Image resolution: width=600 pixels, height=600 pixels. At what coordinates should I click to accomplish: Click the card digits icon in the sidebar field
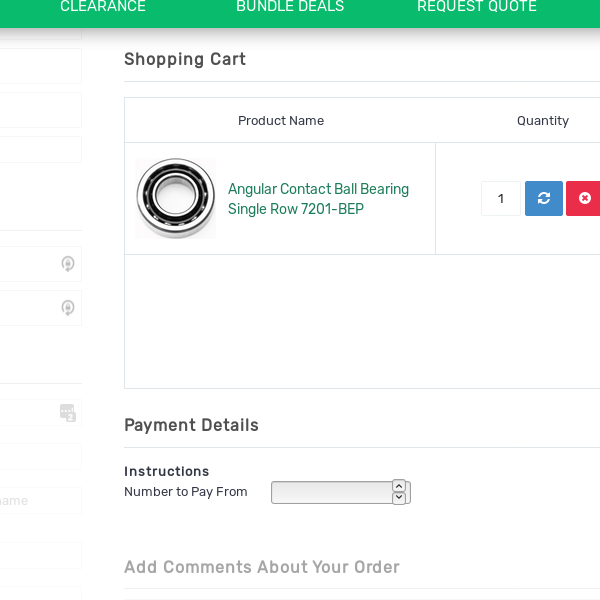tap(68, 412)
